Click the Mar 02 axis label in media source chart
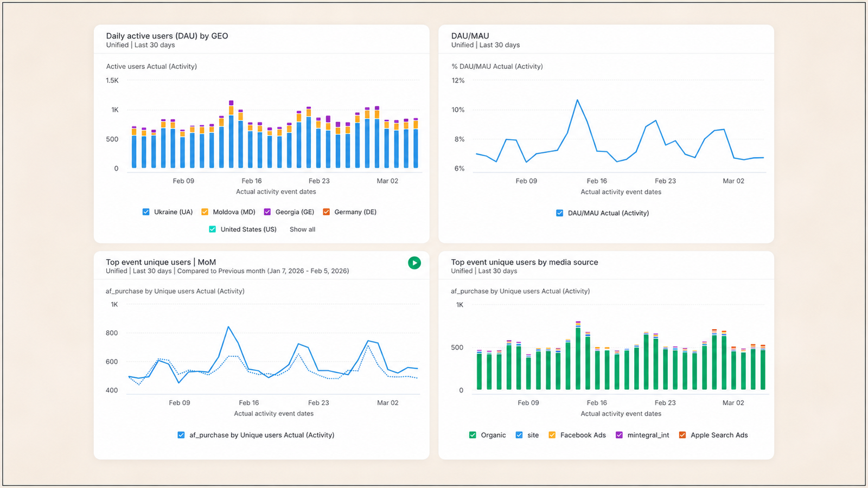 (733, 403)
